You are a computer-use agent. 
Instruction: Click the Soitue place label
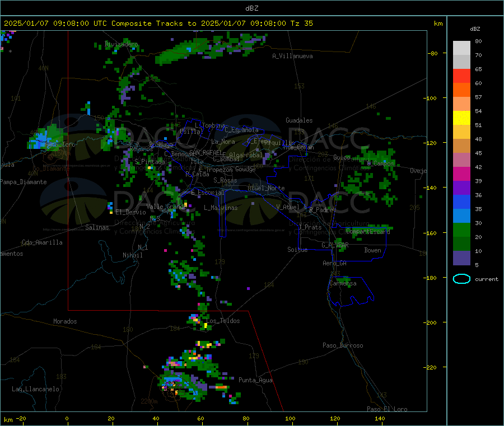point(298,249)
